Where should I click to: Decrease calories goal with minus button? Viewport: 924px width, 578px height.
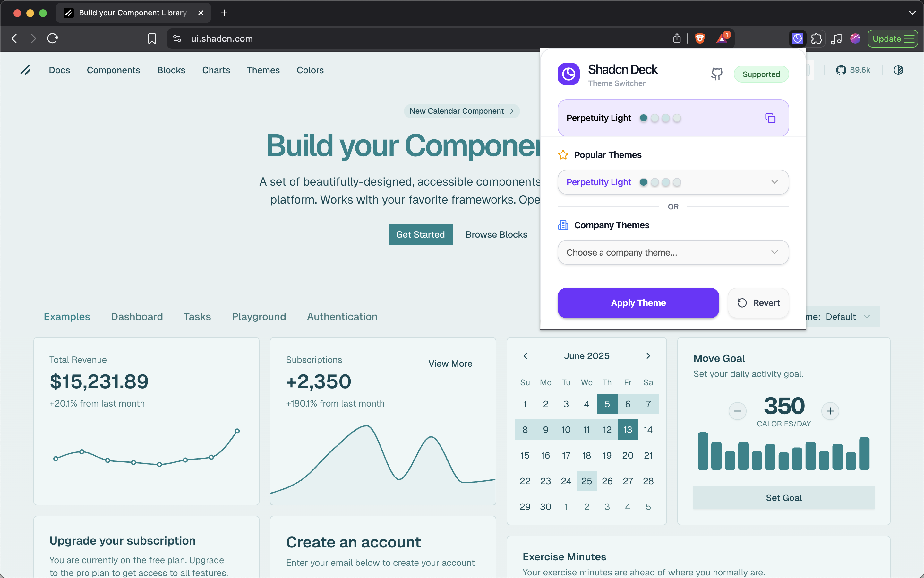pos(737,411)
